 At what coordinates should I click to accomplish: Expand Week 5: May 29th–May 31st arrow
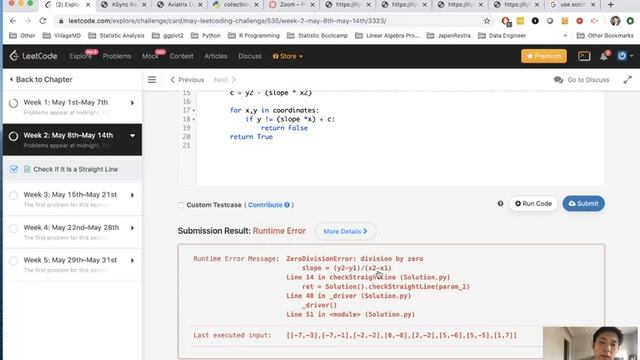[x=132, y=260]
